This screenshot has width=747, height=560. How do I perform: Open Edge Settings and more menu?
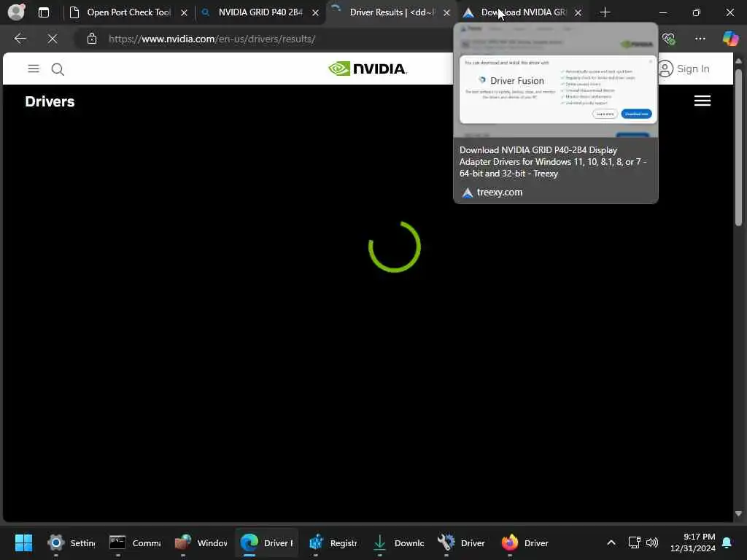click(x=700, y=39)
